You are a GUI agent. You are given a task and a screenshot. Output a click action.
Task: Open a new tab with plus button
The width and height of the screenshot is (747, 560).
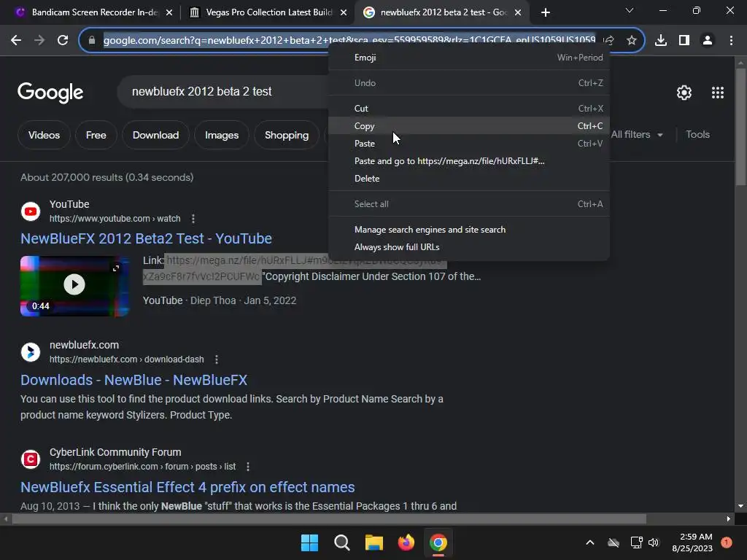coord(546,12)
